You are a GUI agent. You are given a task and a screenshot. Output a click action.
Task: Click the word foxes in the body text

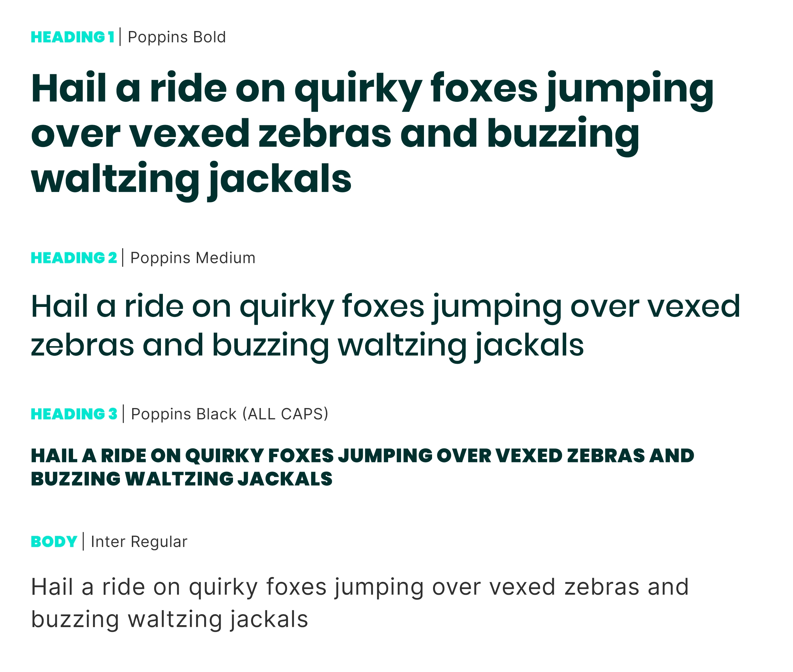296,587
